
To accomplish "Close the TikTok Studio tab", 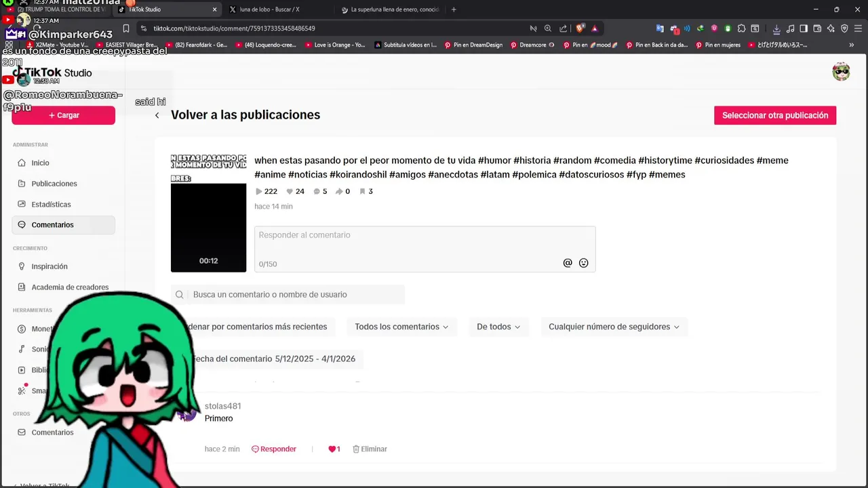I will click(x=215, y=9).
